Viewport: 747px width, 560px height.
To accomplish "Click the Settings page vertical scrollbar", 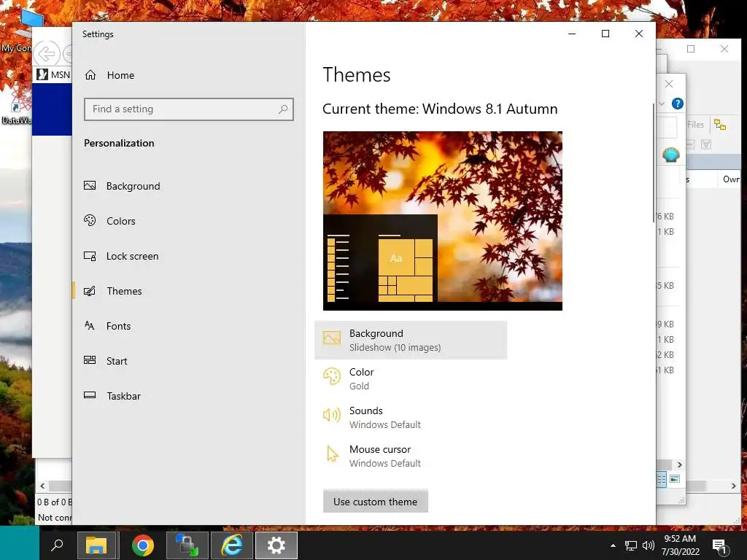I will click(x=653, y=162).
